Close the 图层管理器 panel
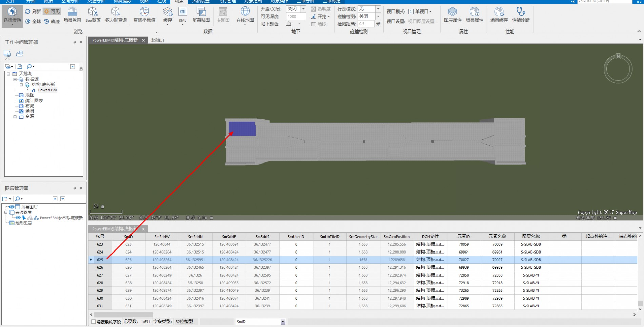The height and width of the screenshot is (327, 644). click(81, 188)
